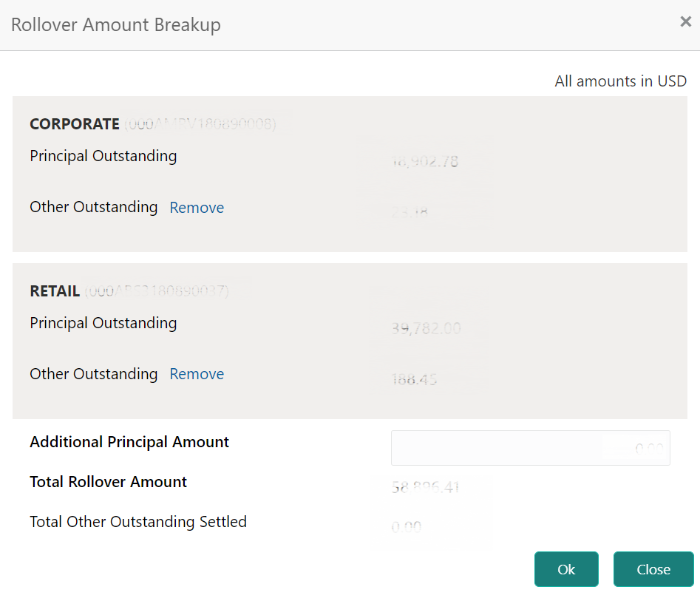This screenshot has width=700, height=598.
Task: Click RETAIL Principal Outstanding label
Action: click(x=103, y=323)
